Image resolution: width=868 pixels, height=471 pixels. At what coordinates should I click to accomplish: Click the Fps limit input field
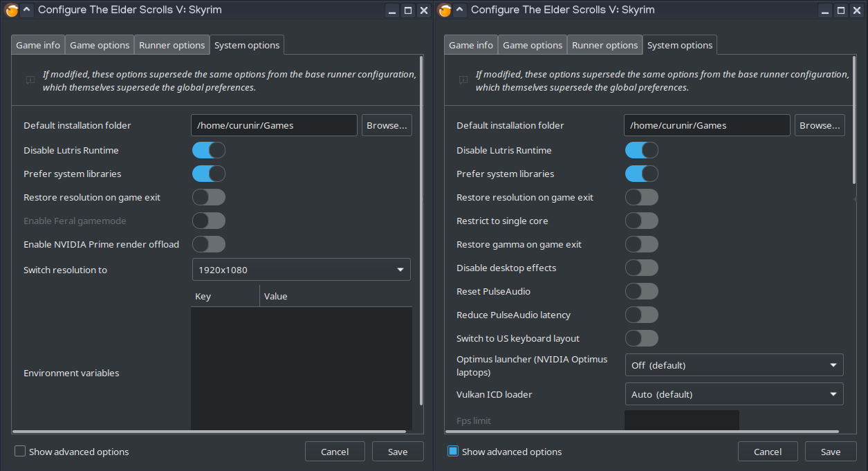pyautogui.click(x=682, y=420)
